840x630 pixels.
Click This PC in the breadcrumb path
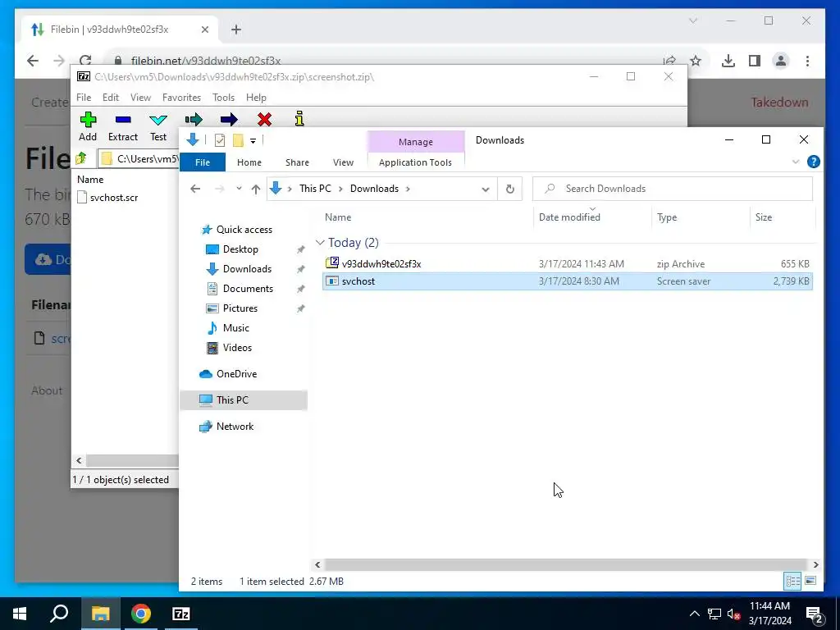pos(315,189)
